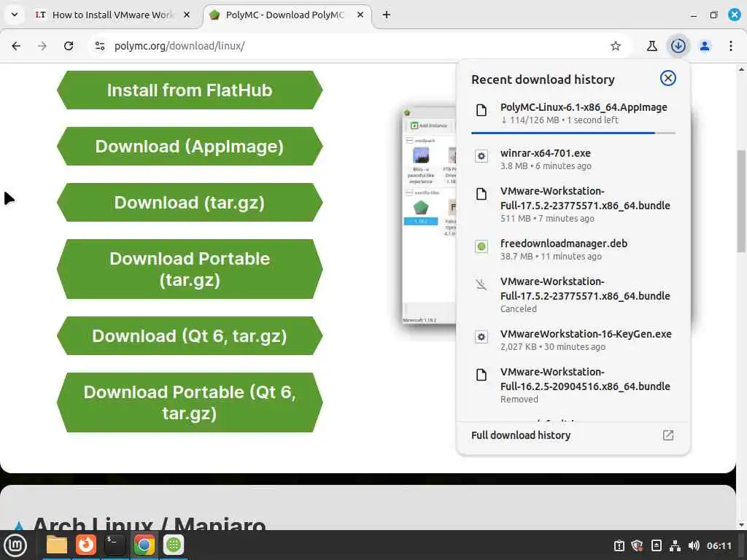Switch to Chrome in the taskbar

[144, 545]
